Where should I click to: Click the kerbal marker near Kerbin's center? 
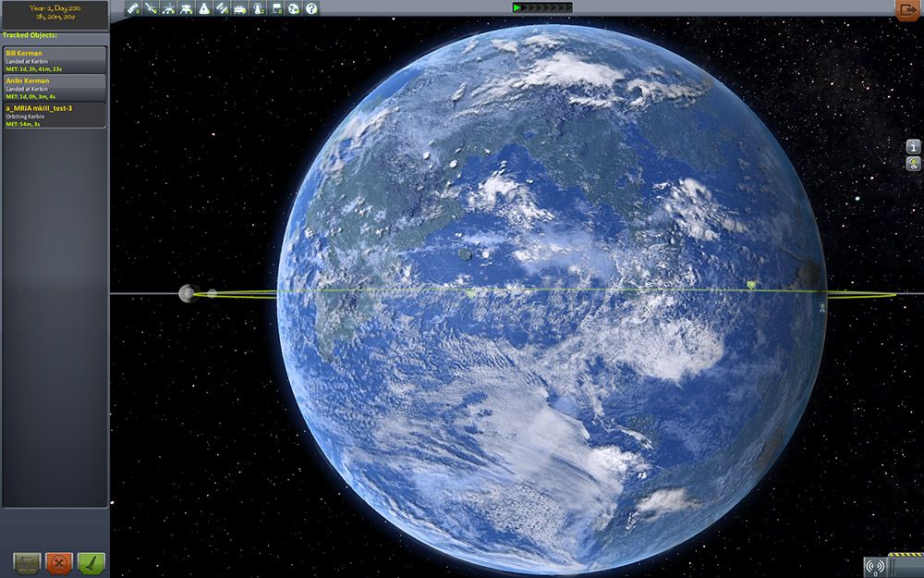click(x=470, y=293)
